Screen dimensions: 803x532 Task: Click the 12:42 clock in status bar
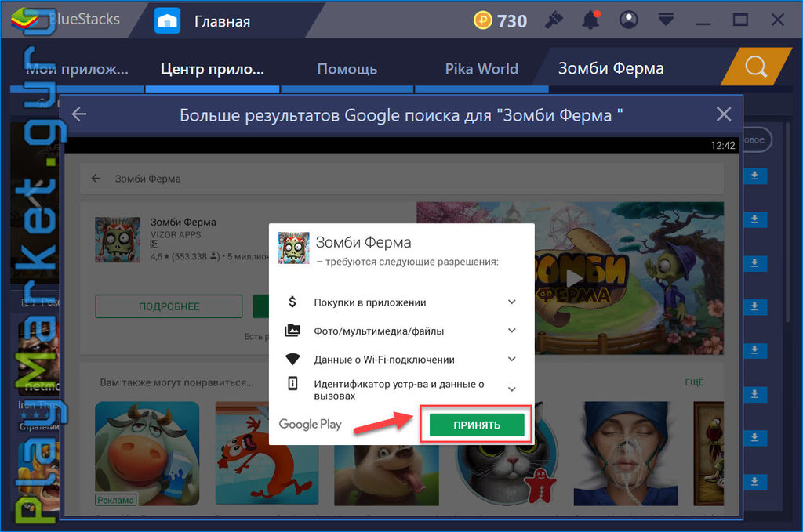tap(722, 145)
